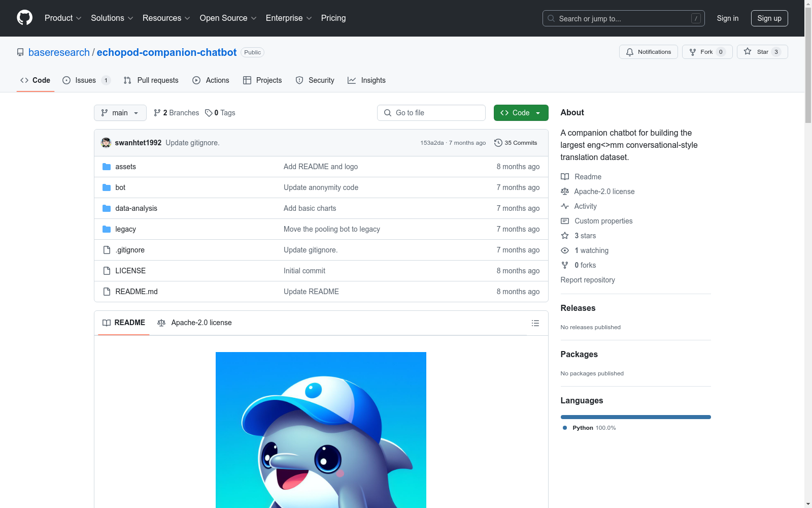Click the branch icon beside 2 Branches

coord(157,113)
